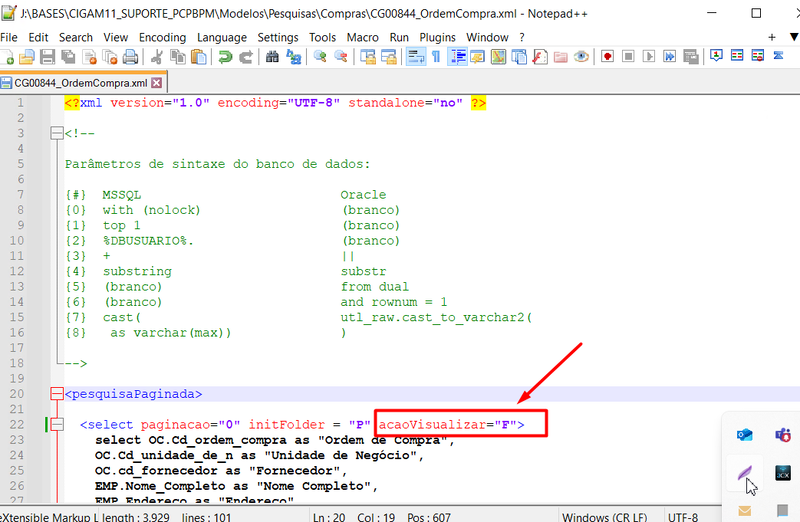Open the Encoding menu

[162, 37]
